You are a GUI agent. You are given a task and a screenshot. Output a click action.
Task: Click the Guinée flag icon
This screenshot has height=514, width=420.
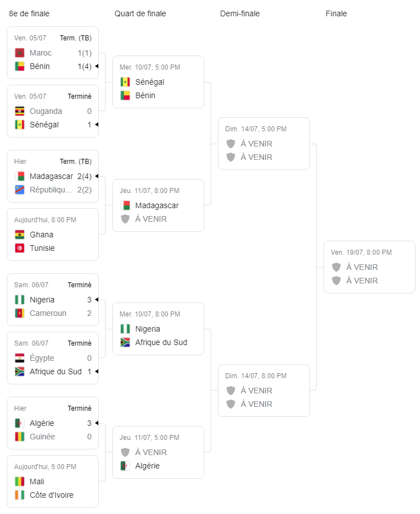[20, 437]
